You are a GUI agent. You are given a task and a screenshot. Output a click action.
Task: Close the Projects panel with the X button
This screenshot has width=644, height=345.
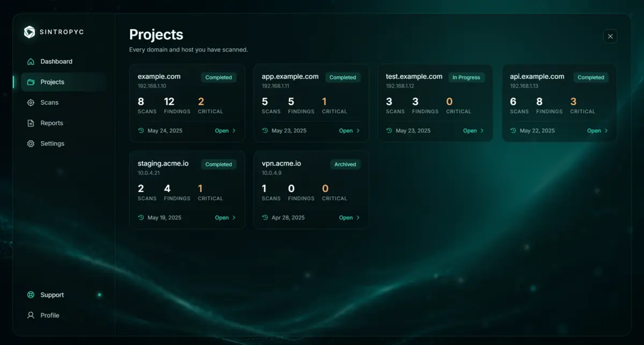610,36
